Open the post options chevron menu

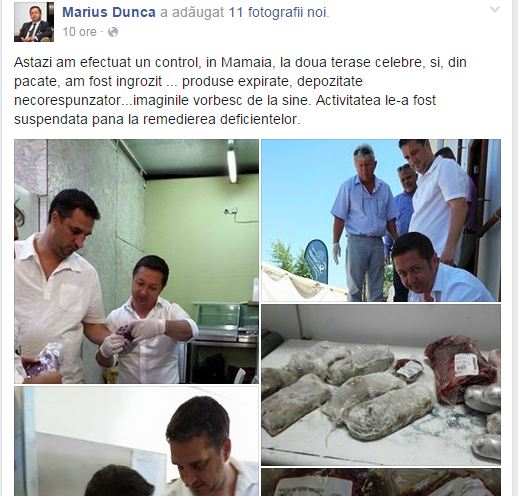point(495,9)
